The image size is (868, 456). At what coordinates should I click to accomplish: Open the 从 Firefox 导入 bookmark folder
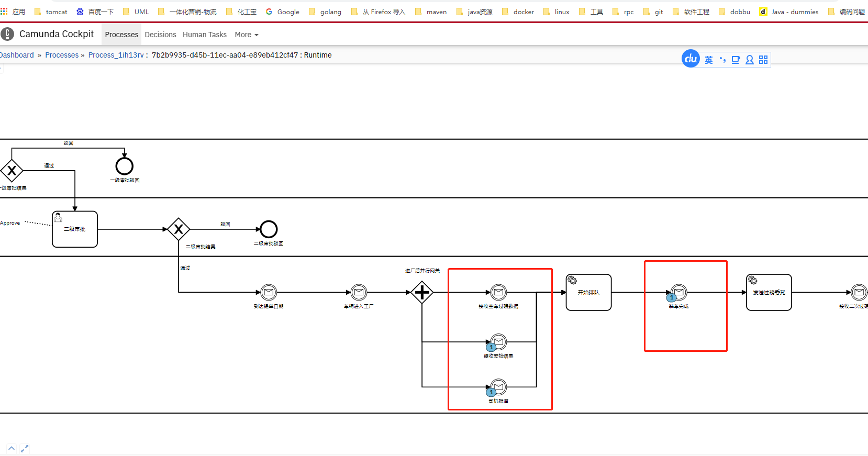pos(379,12)
